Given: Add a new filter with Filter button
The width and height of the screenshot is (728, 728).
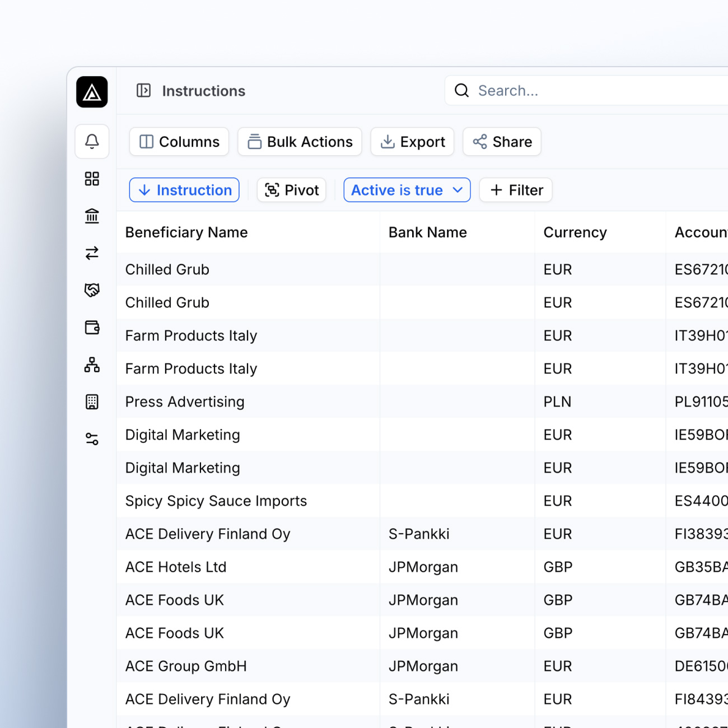Looking at the screenshot, I should pyautogui.click(x=516, y=190).
